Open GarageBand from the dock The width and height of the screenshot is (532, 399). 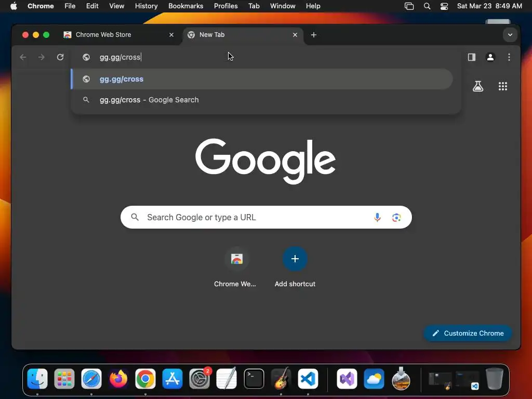(x=281, y=379)
